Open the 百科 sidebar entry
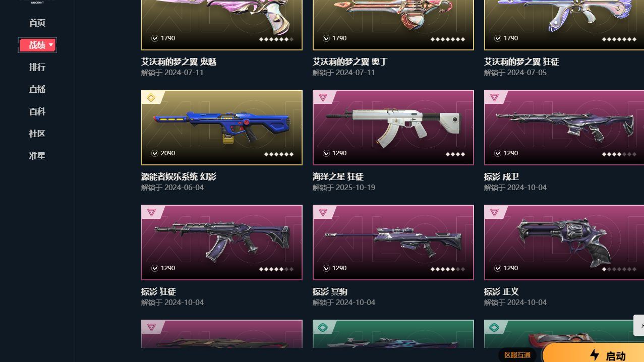The width and height of the screenshot is (644, 362). click(x=37, y=111)
